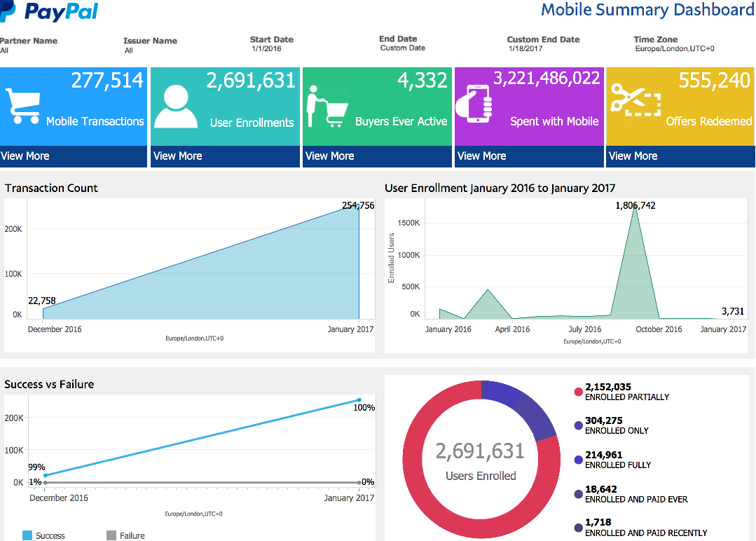This screenshot has width=756, height=541.
Task: Click the Buyers Ever Active shopper icon
Action: 326,107
